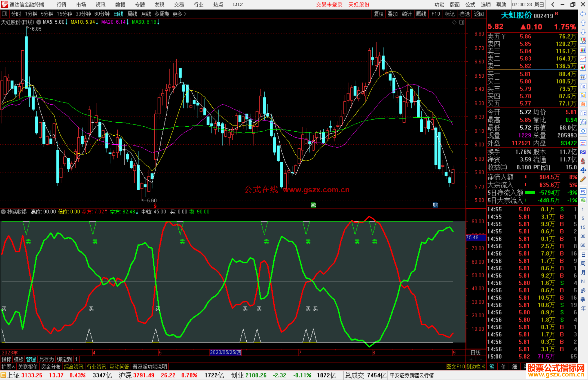Image resolution: width=588 pixels, height=380 pixels.
Task: Collapse the 侧边栏 sidebar
Action: tap(476, 367)
